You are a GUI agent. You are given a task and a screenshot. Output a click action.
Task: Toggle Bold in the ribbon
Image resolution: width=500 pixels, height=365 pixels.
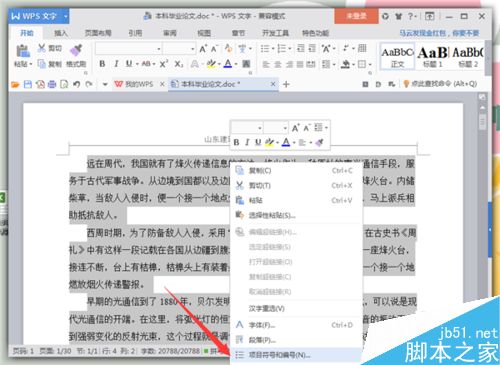[x=102, y=64]
